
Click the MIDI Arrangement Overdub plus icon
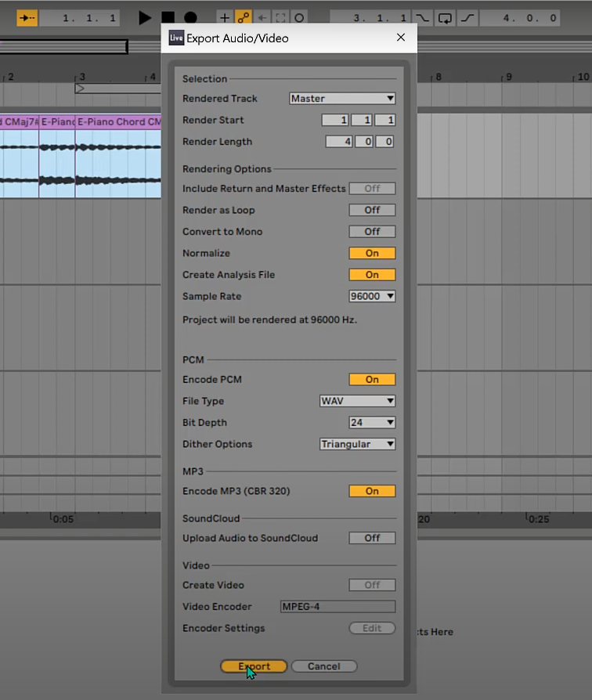click(x=225, y=18)
